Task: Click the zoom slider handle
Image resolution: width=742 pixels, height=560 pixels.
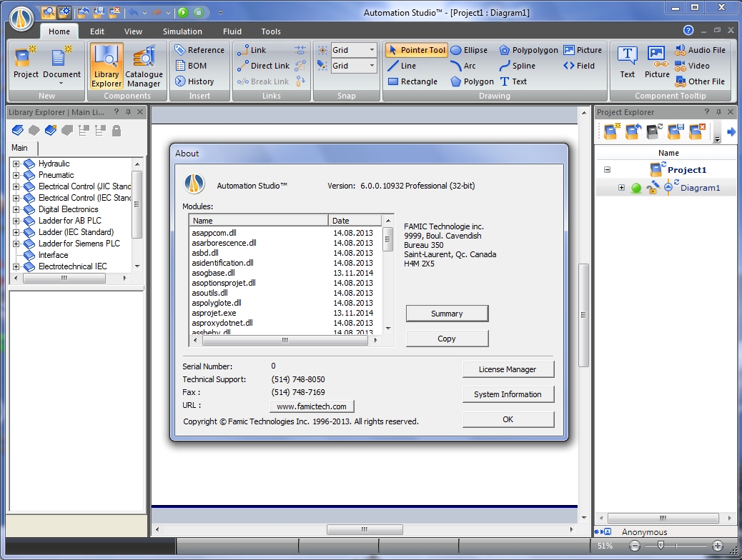Action: [661, 546]
